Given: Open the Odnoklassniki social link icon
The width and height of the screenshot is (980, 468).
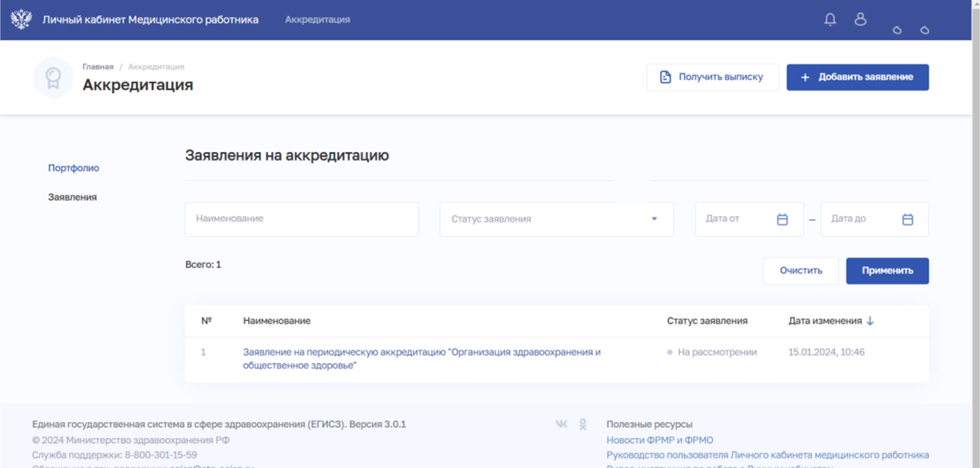Looking at the screenshot, I should 583,424.
